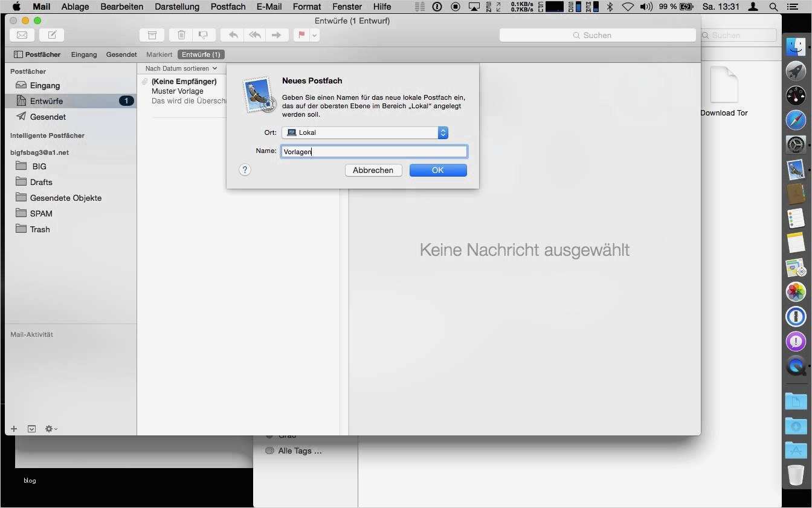Open the Muster Vorlage draft message
Image resolution: width=812 pixels, height=508 pixels.
[184, 91]
